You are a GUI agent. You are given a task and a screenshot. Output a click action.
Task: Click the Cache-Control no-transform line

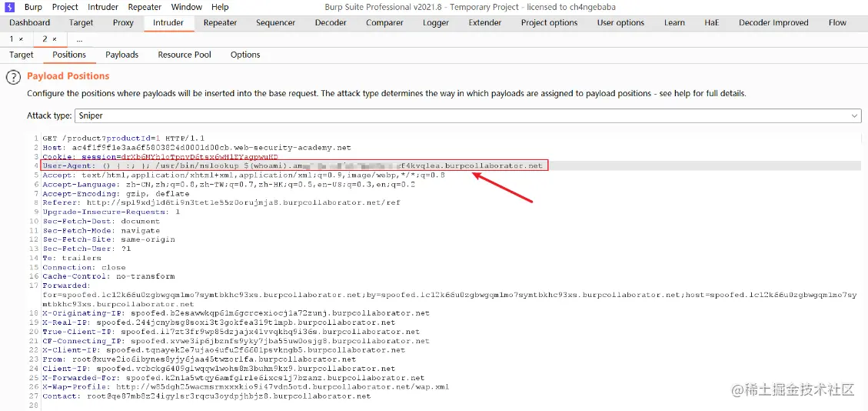pos(108,276)
